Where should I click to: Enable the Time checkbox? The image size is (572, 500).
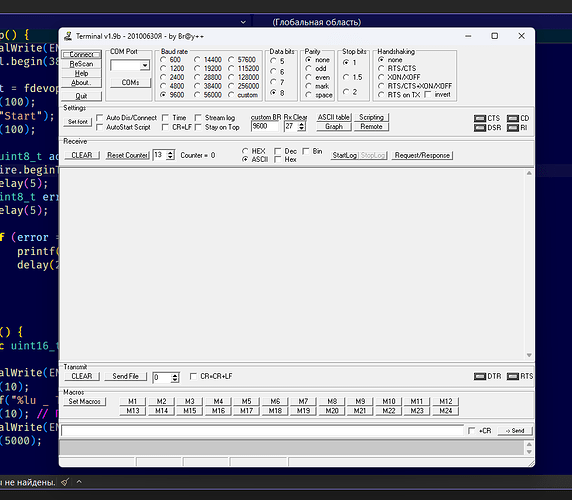coord(166,118)
